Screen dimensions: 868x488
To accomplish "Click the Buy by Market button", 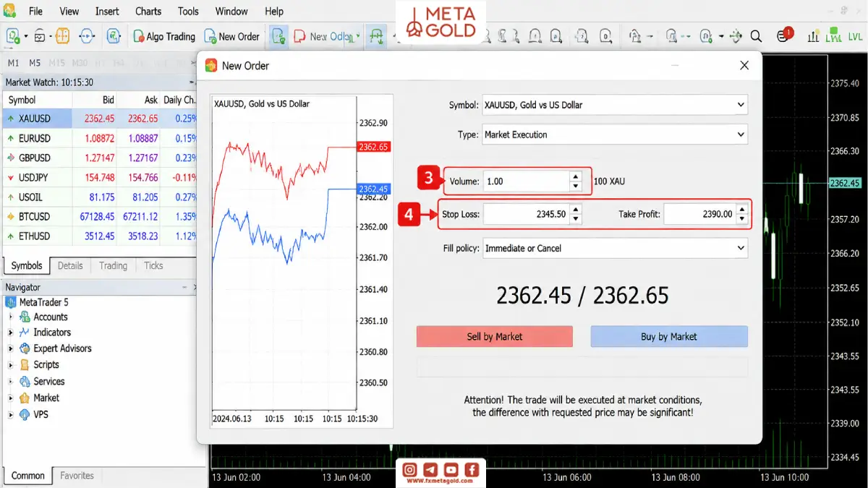I will pyautogui.click(x=669, y=336).
